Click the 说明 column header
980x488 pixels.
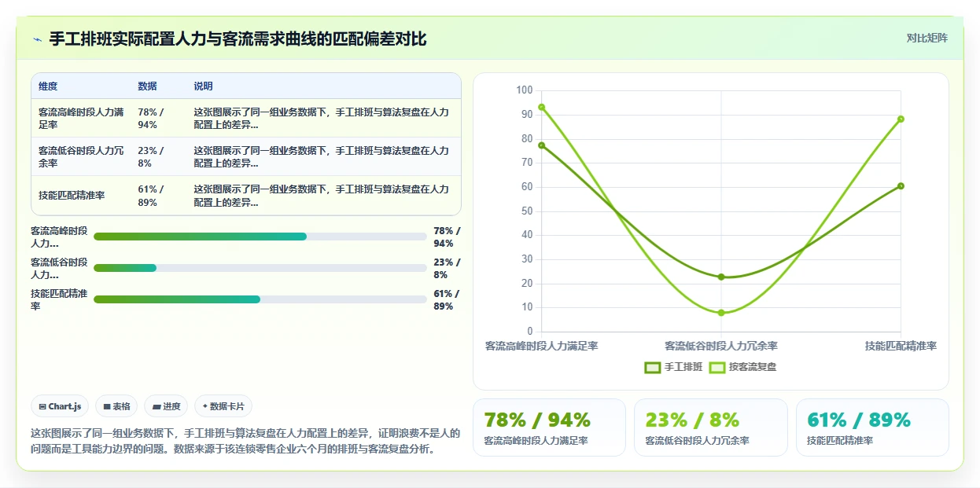(x=204, y=86)
